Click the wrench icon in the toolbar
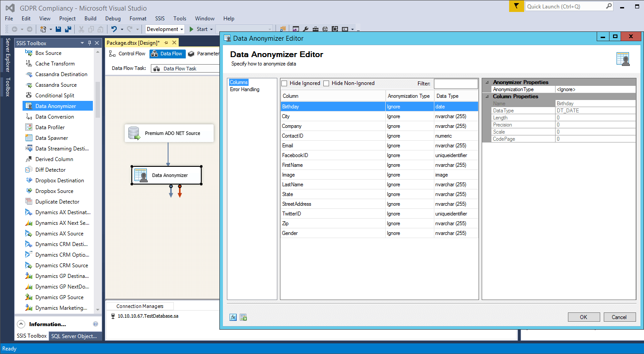Image resolution: width=644 pixels, height=354 pixels. [x=306, y=29]
